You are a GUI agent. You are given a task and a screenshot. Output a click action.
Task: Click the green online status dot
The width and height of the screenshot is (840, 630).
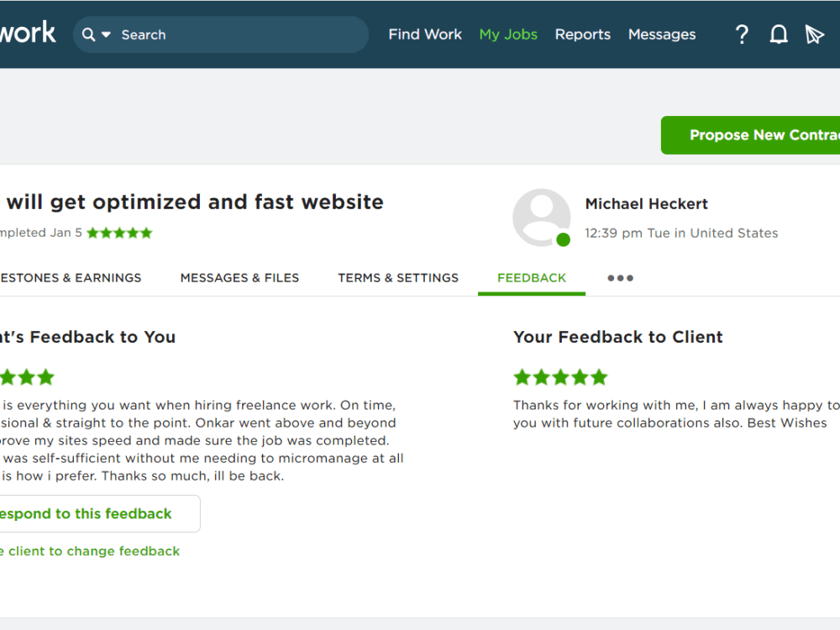563,239
